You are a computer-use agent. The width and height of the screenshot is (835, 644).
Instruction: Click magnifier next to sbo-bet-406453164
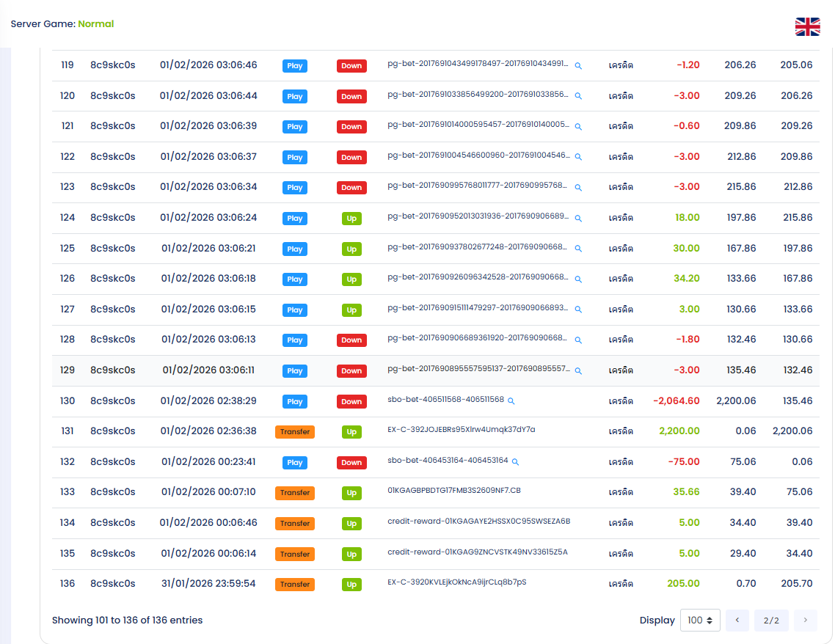click(x=515, y=462)
